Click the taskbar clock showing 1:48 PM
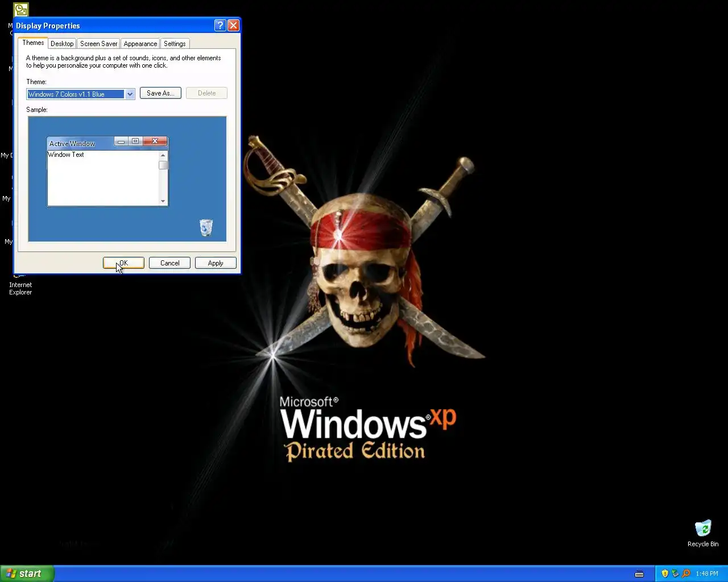The image size is (728, 582). [x=707, y=573]
